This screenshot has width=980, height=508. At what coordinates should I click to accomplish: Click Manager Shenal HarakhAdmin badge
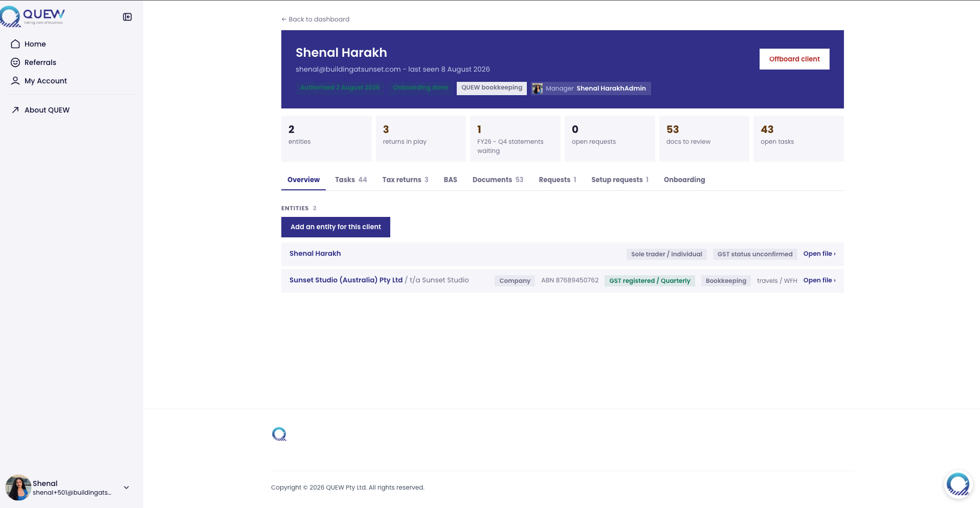click(591, 89)
